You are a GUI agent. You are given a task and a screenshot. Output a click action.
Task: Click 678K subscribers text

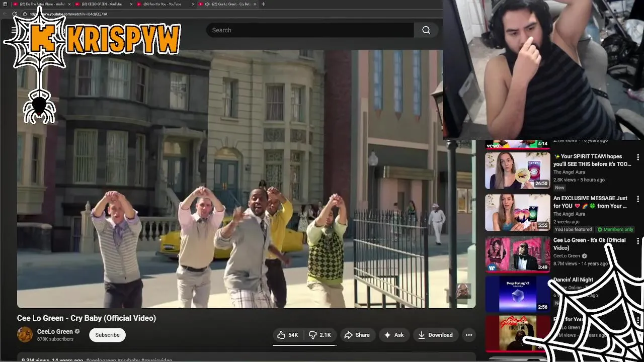55,339
